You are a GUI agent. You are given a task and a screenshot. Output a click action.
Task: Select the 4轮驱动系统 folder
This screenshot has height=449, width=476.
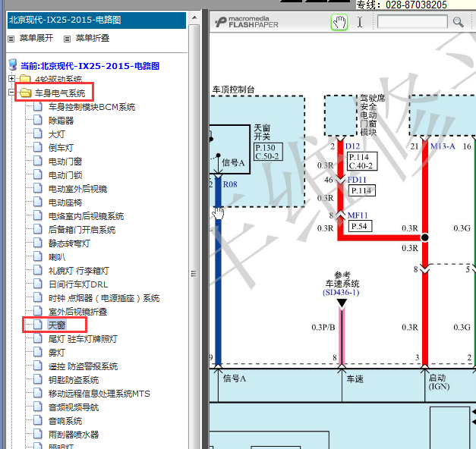point(58,80)
